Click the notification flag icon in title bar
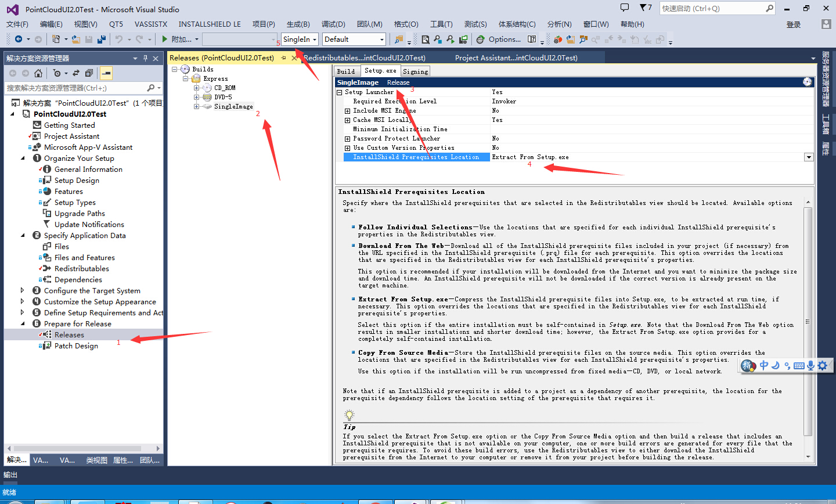The image size is (836, 504). [643, 8]
